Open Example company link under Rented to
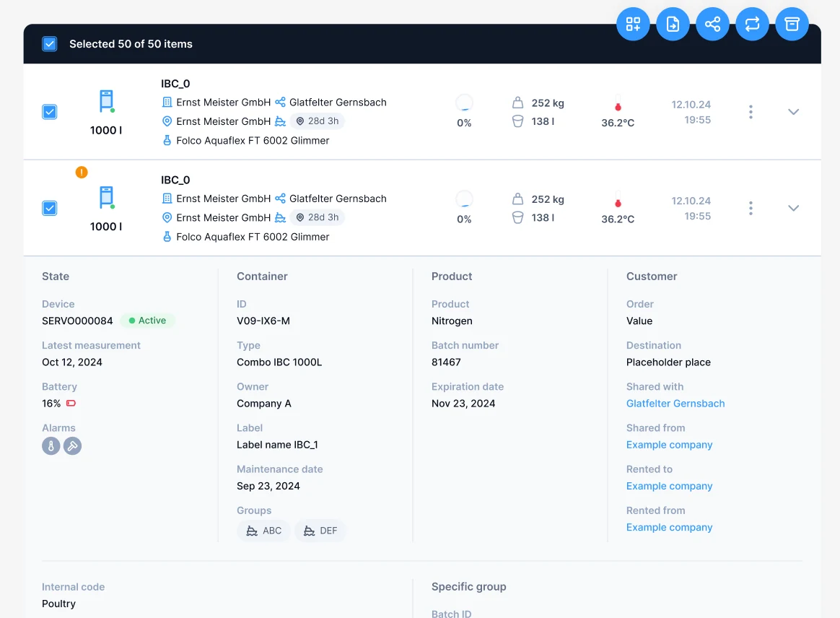Screen dimensions: 840x618 (x=669, y=486)
